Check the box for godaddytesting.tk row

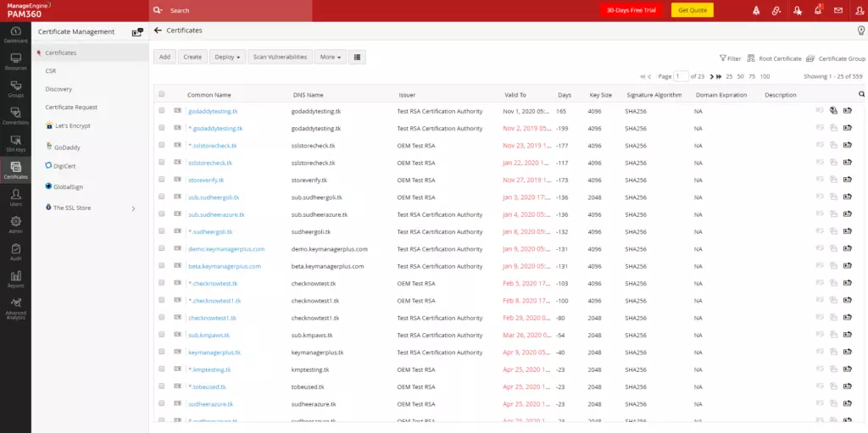(162, 111)
